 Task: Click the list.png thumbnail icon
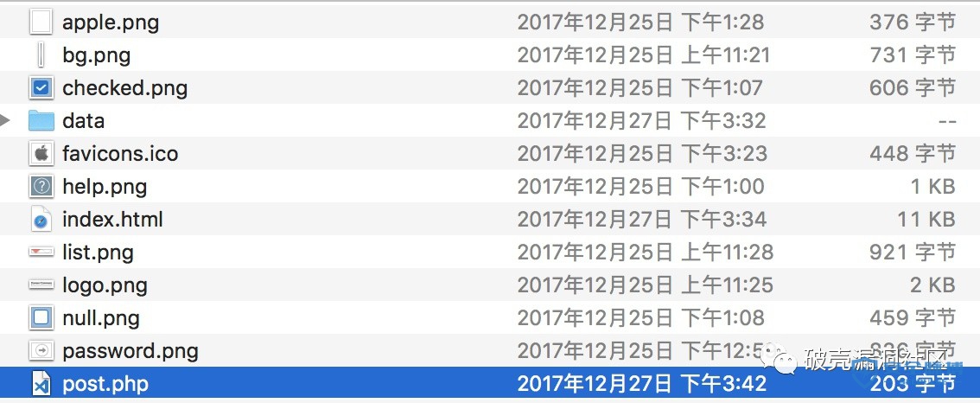(x=41, y=252)
